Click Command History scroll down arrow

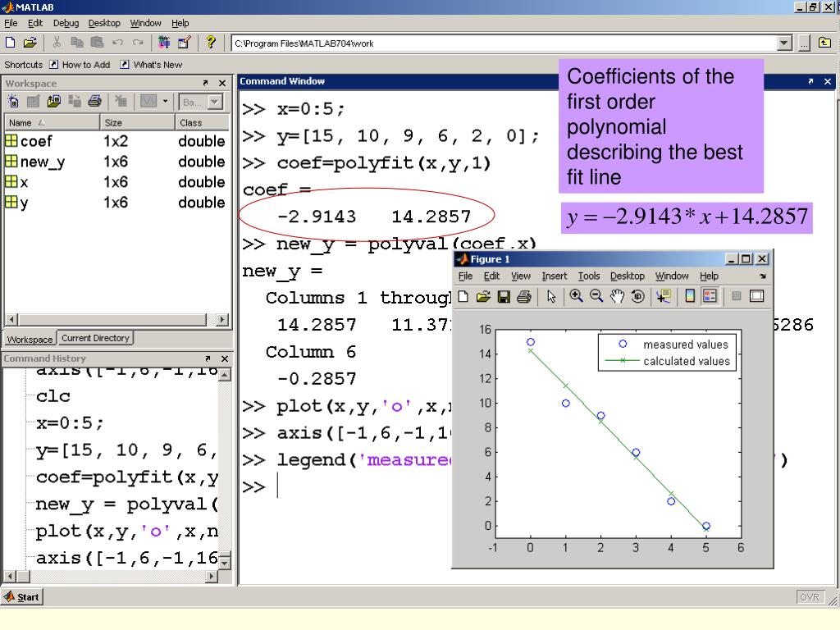pyautogui.click(x=225, y=563)
